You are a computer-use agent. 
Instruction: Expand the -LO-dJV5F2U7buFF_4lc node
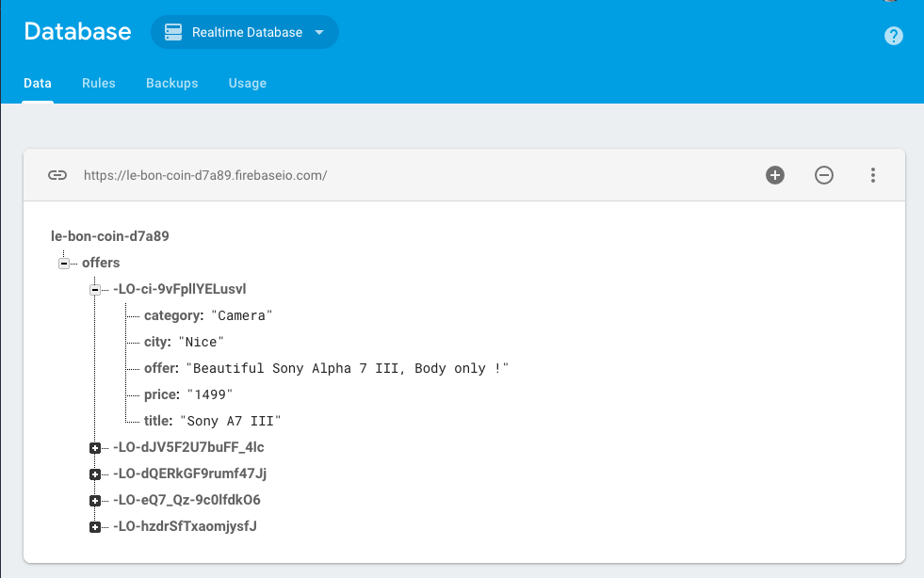pos(95,448)
